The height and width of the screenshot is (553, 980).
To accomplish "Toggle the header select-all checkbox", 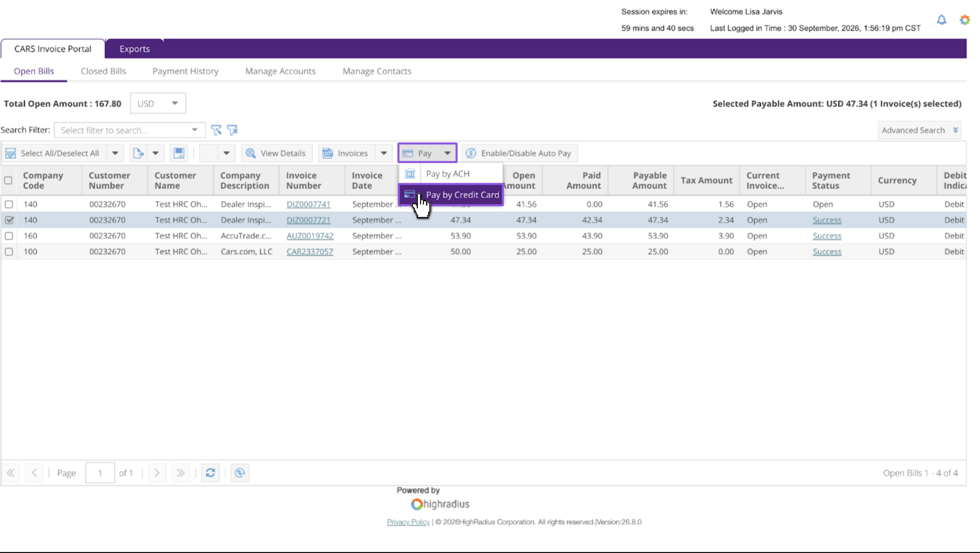I will tap(8, 180).
